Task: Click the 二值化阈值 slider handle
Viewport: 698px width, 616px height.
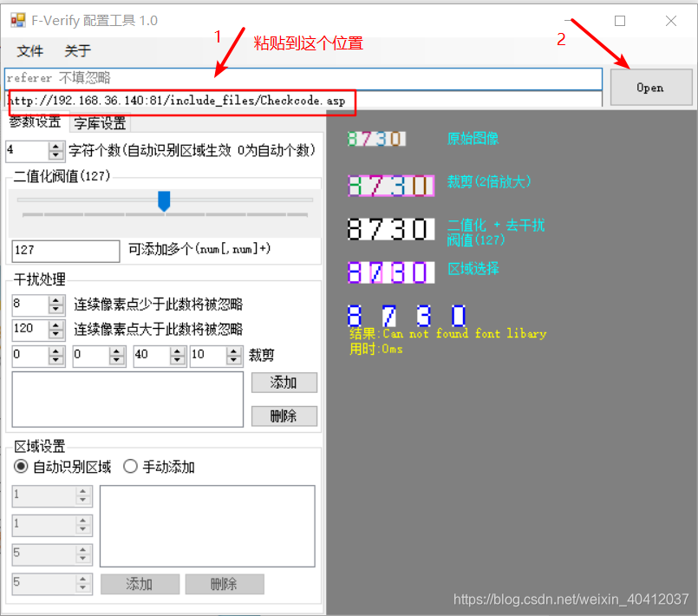Action: 165,201
